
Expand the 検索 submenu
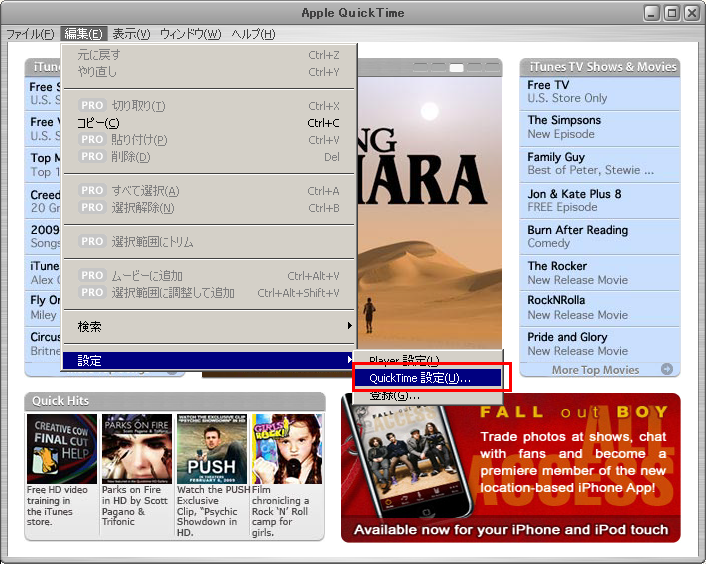point(209,326)
